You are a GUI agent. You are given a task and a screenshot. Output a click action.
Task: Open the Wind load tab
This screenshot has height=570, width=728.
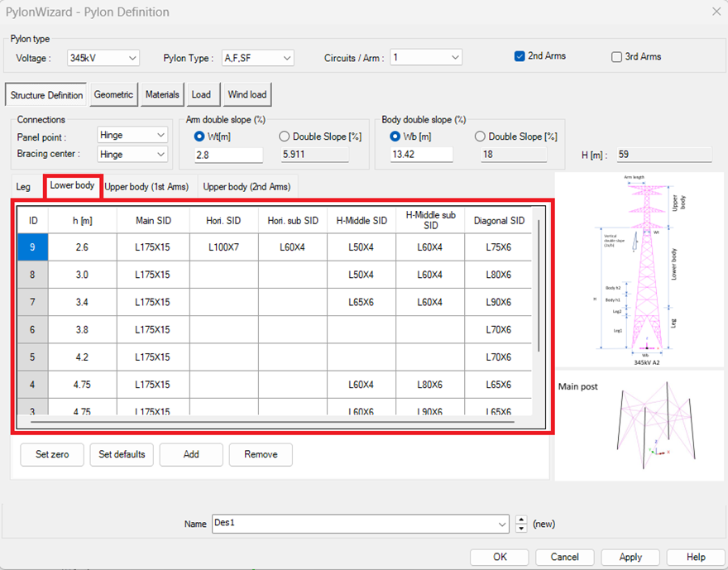click(247, 95)
